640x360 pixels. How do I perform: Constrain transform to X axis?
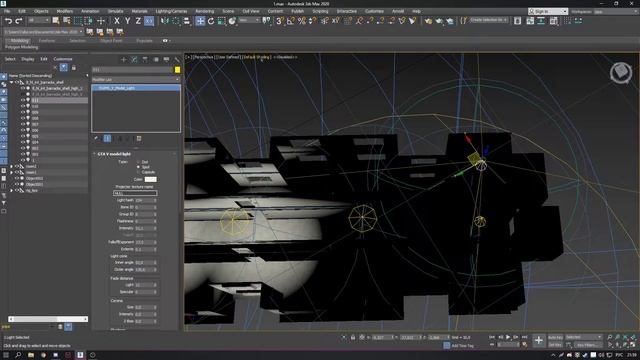pos(117,21)
